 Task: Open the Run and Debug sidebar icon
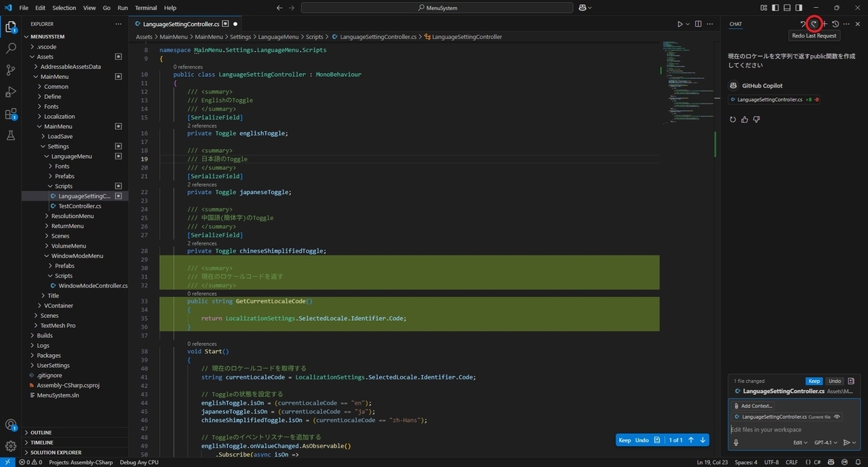pos(10,93)
